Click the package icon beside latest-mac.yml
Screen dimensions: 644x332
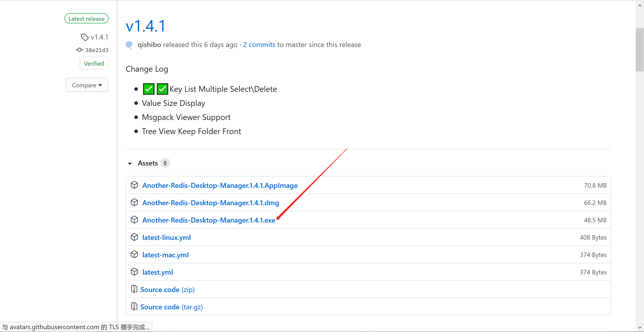(134, 255)
